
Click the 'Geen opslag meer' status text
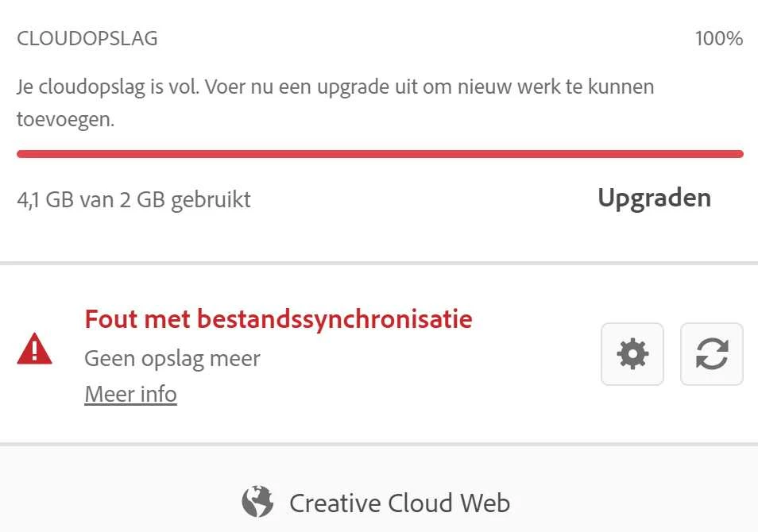click(x=172, y=359)
